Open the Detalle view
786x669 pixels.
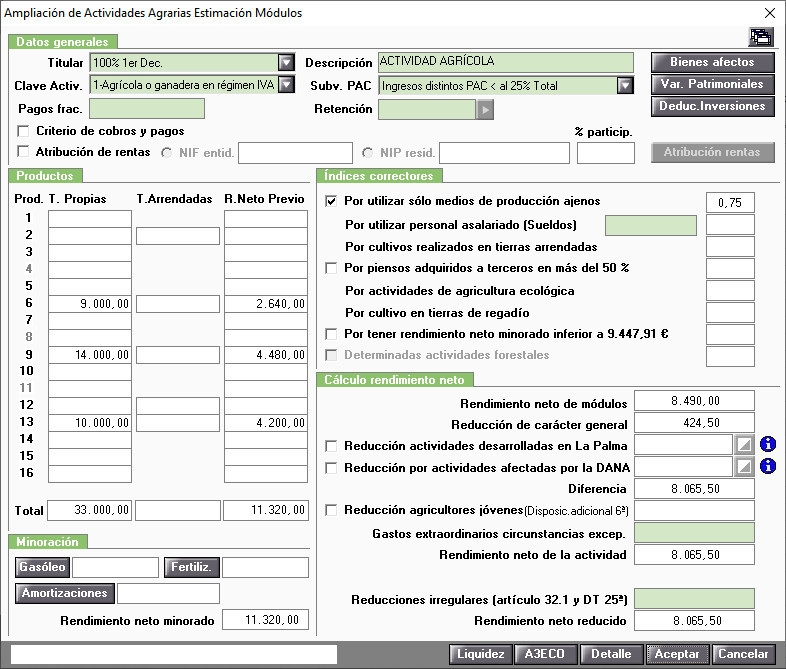[x=612, y=654]
